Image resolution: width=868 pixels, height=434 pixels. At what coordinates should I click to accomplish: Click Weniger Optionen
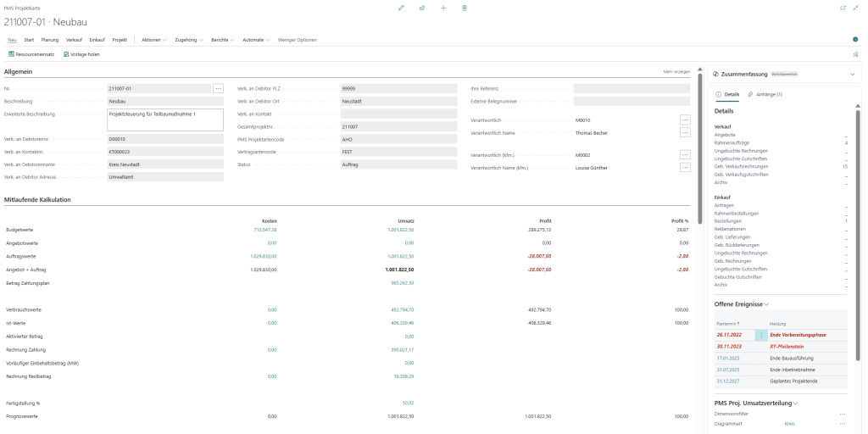click(298, 40)
